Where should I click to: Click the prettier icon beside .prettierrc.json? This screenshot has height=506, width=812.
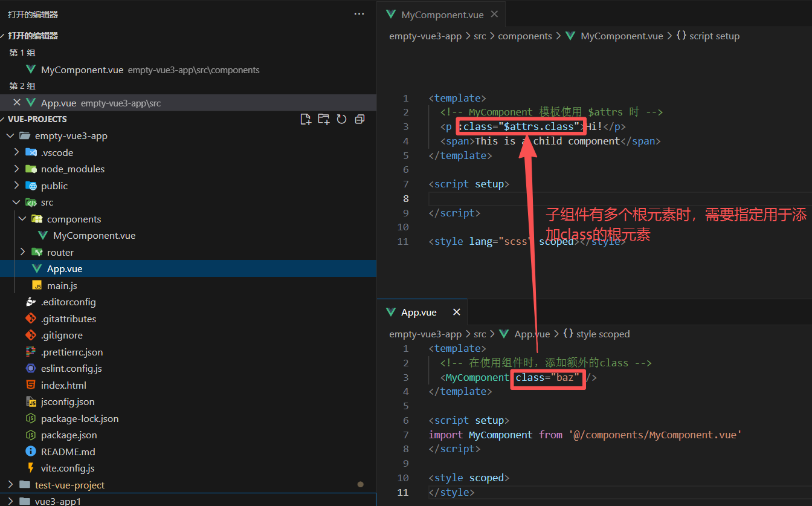tap(31, 352)
